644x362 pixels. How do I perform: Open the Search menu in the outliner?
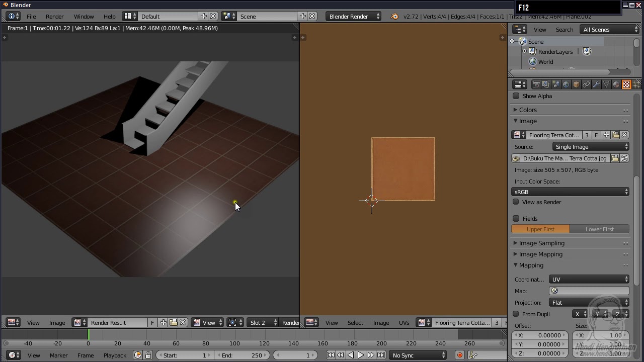click(x=565, y=30)
